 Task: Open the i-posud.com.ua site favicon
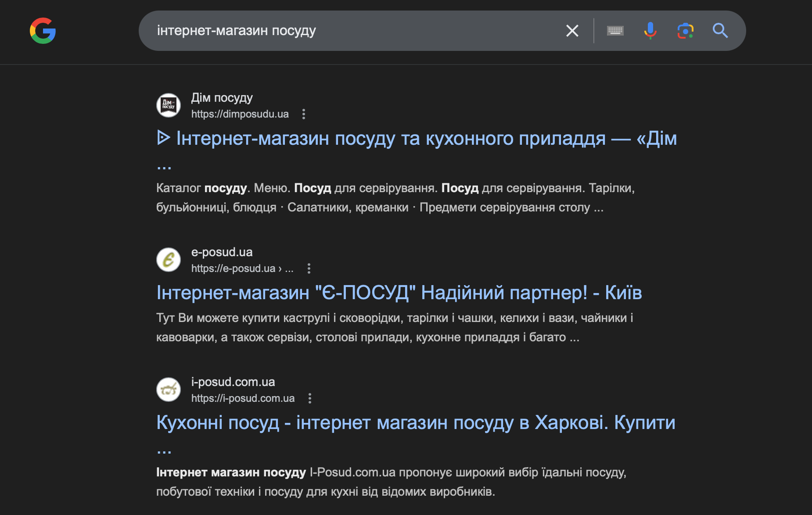coord(169,390)
